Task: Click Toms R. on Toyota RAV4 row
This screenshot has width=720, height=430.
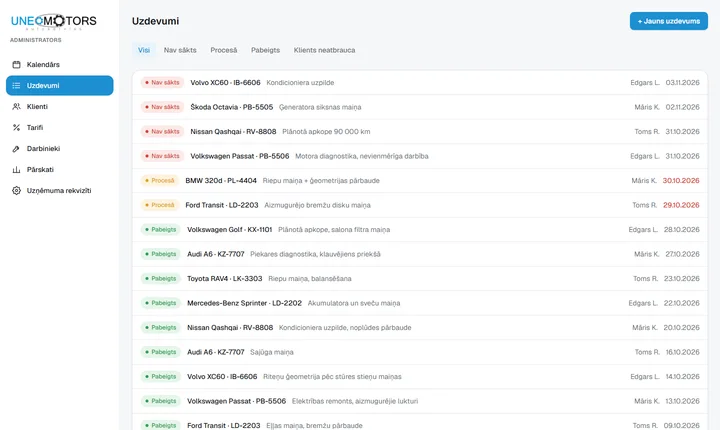Action: [645, 278]
